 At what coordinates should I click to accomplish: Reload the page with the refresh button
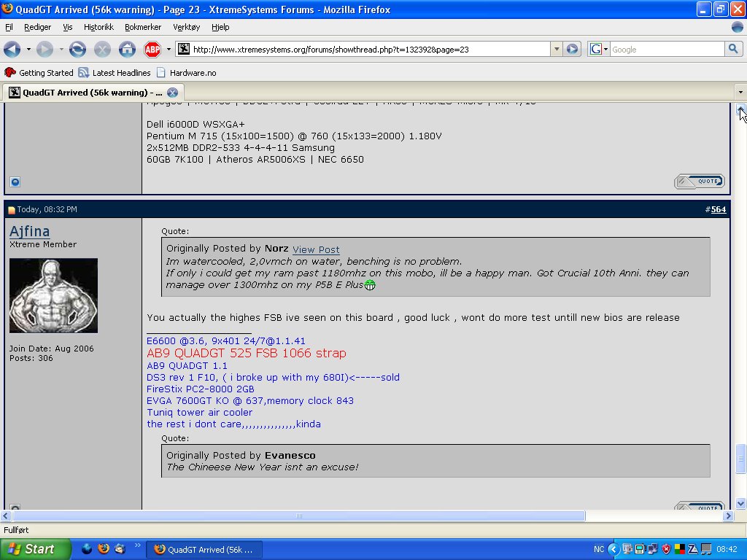(77, 49)
